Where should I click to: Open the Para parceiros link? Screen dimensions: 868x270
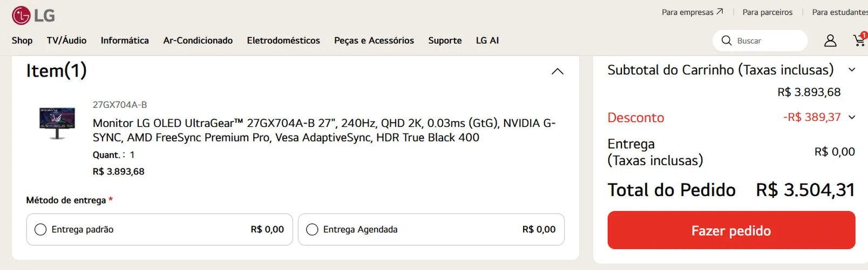pyautogui.click(x=768, y=12)
